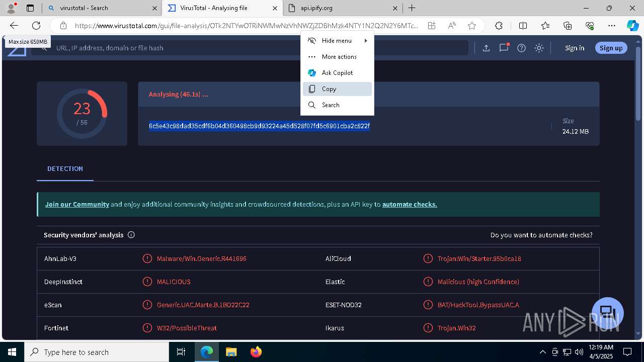This screenshot has width=644, height=362.
Task: Open VirusTotal notifications icon
Action: (x=504, y=48)
